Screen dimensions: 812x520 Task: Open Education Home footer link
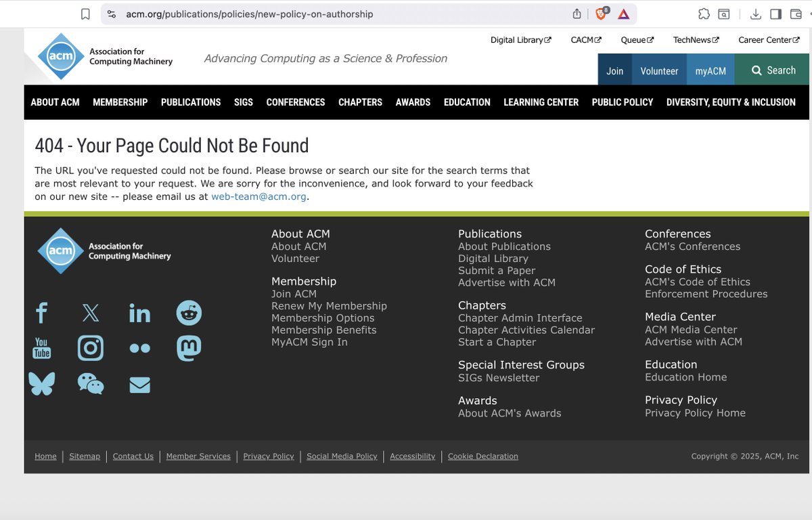click(x=686, y=377)
